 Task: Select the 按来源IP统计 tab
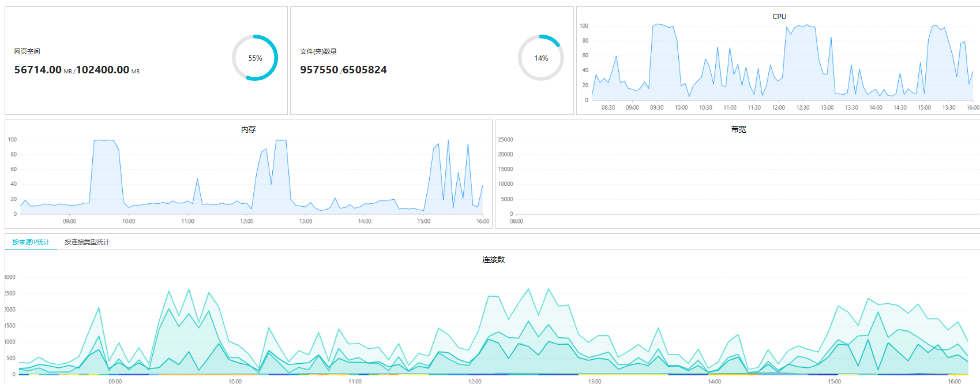coord(31,242)
